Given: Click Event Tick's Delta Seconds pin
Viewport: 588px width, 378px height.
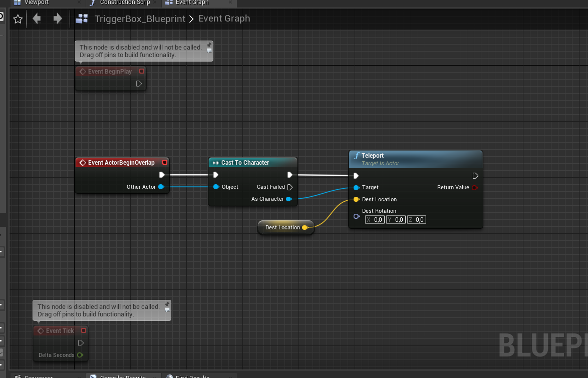Looking at the screenshot, I should (x=80, y=355).
